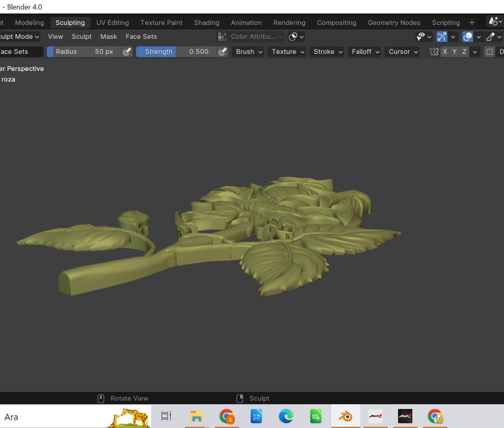Switch to the Texture Paint tab
The image size is (504, 428).
tap(162, 23)
